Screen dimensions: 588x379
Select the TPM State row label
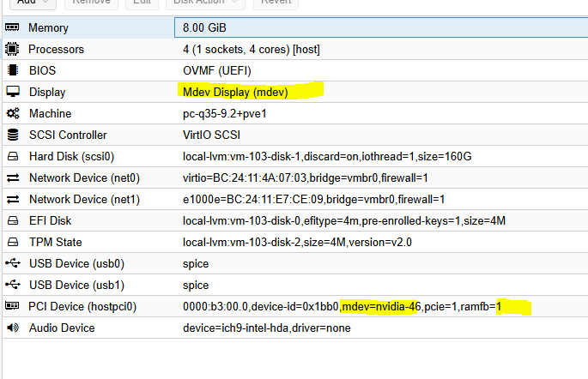click(56, 243)
